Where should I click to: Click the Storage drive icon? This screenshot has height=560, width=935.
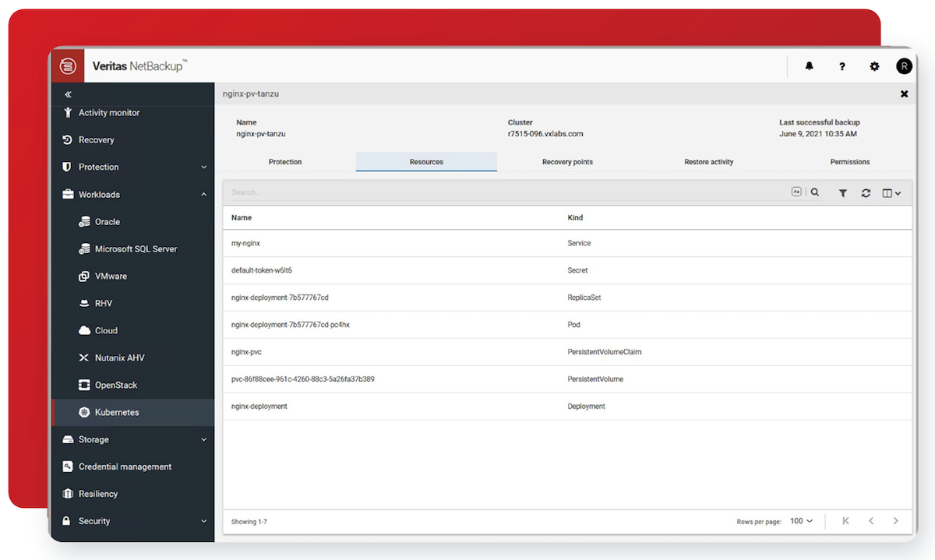[x=67, y=440]
